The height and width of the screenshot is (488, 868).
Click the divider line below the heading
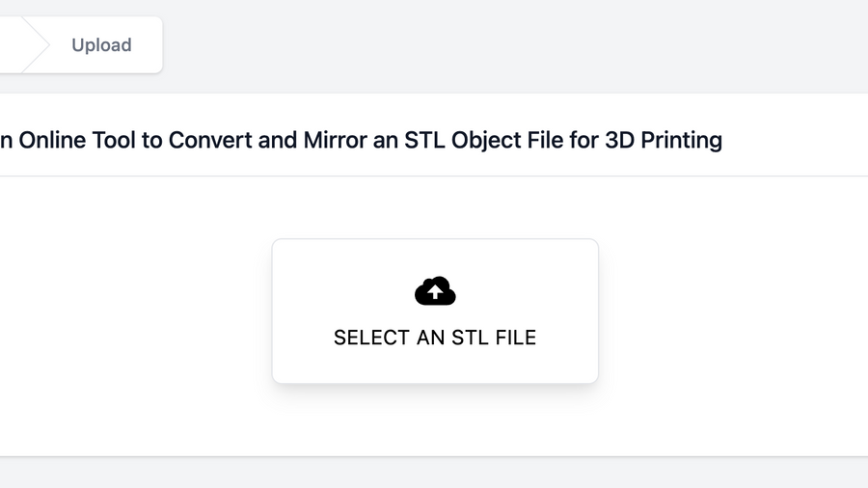(x=434, y=176)
